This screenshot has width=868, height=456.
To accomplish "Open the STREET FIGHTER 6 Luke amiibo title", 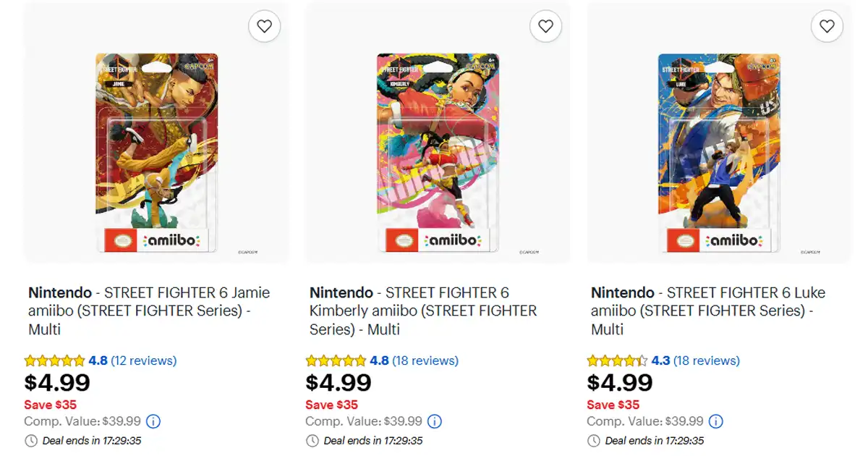I will (x=708, y=311).
